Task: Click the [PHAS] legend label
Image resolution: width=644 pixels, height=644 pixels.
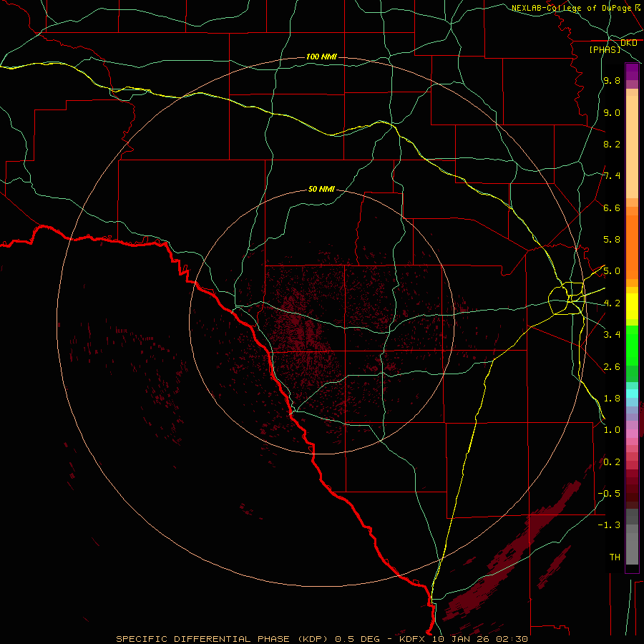Action: 605,49
